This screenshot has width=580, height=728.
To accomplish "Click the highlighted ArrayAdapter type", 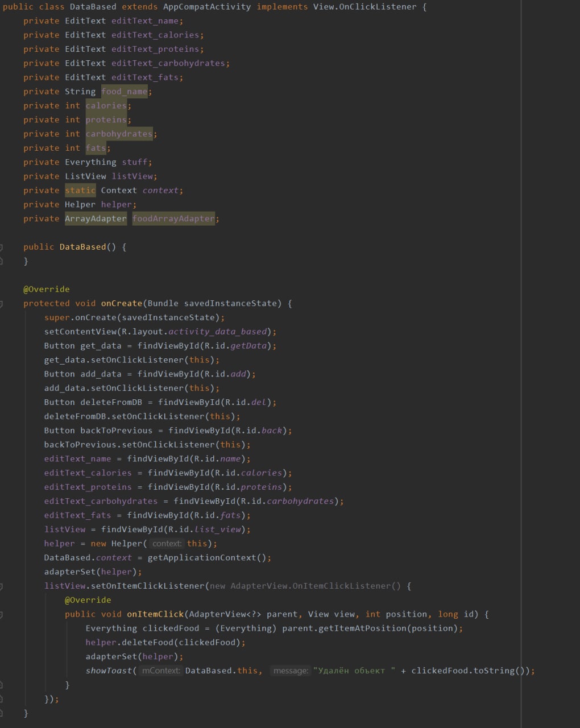I will click(96, 218).
